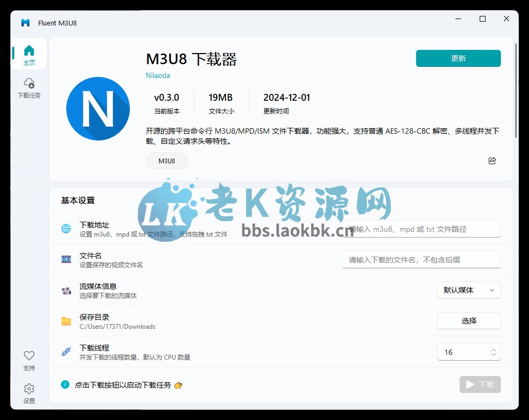Click the 选择 button to choose save directory

[x=469, y=321]
